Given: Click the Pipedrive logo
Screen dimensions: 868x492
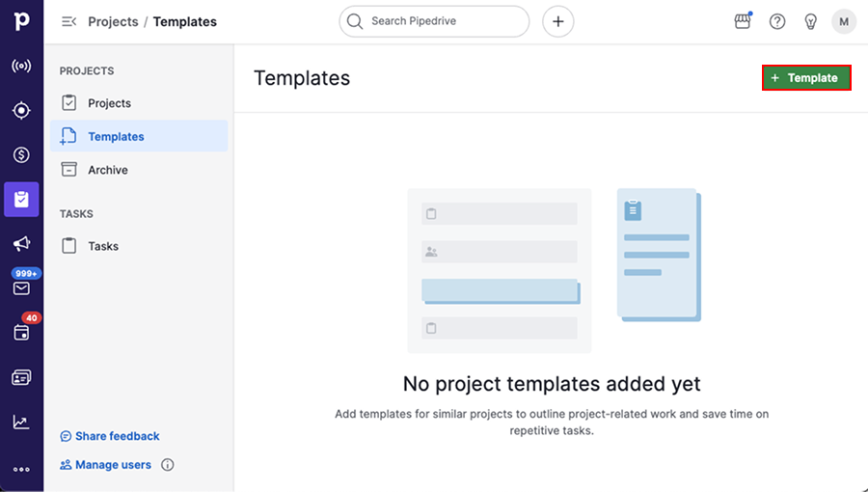Looking at the screenshot, I should click(21, 21).
